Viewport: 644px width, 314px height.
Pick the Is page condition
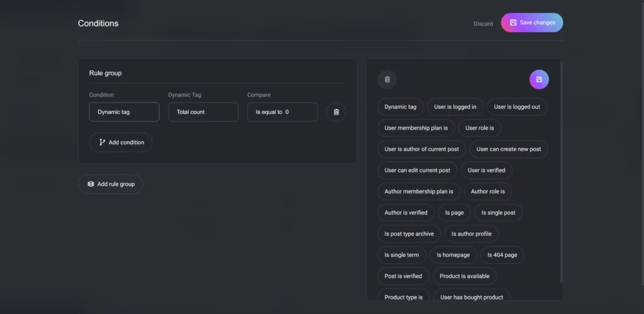click(x=454, y=213)
